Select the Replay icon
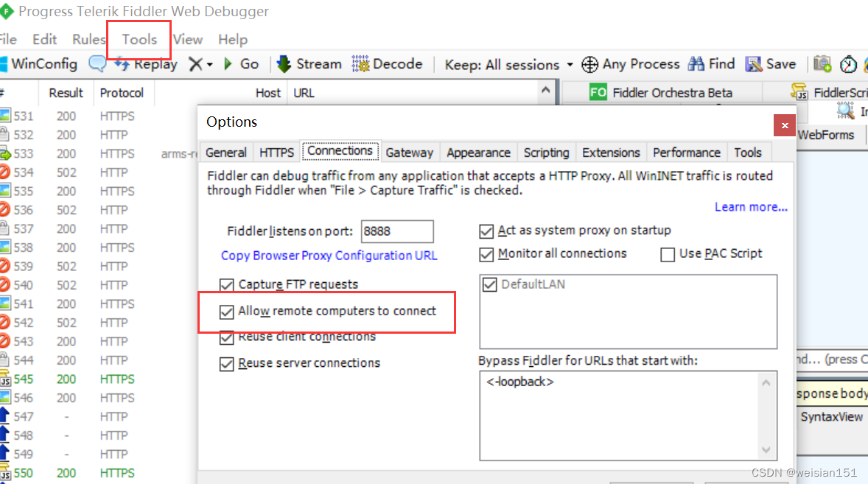This screenshot has width=868, height=484. [x=145, y=64]
